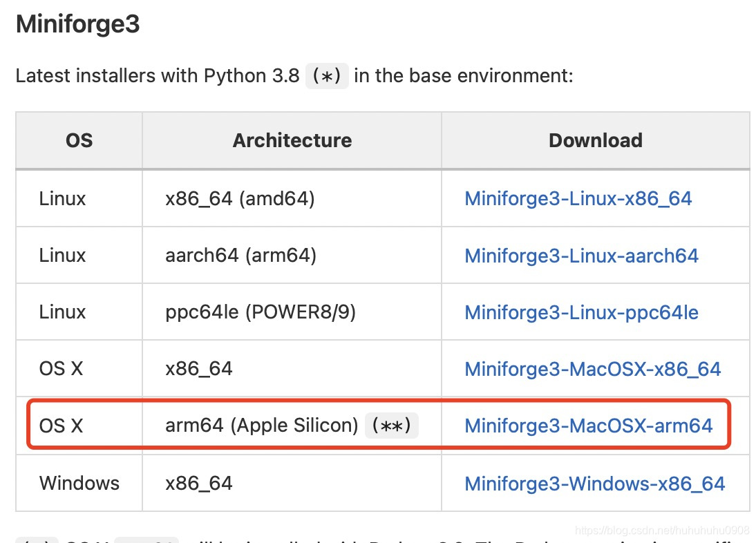
Task: Download the Miniforge3-MacOSX-x86_64 installer
Action: point(592,369)
